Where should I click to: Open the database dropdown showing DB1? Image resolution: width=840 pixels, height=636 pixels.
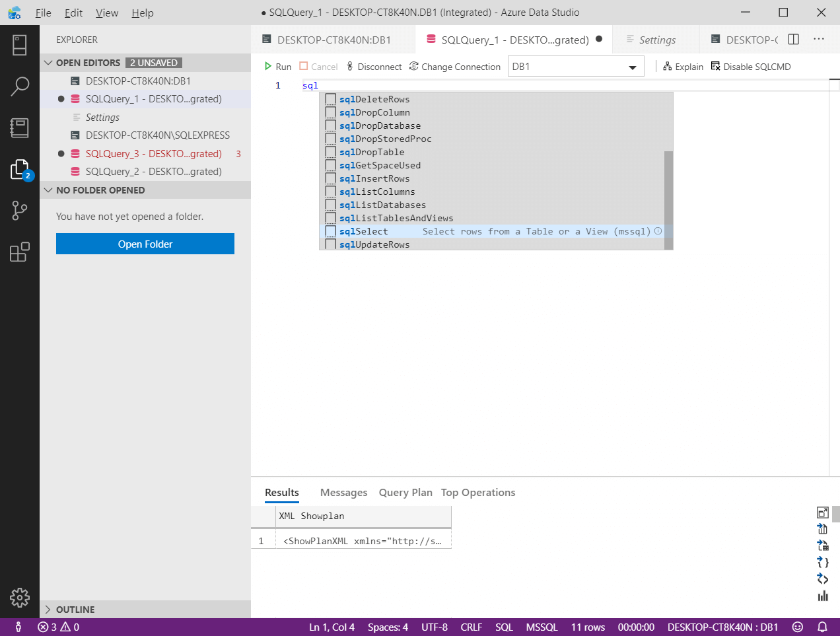[576, 67]
